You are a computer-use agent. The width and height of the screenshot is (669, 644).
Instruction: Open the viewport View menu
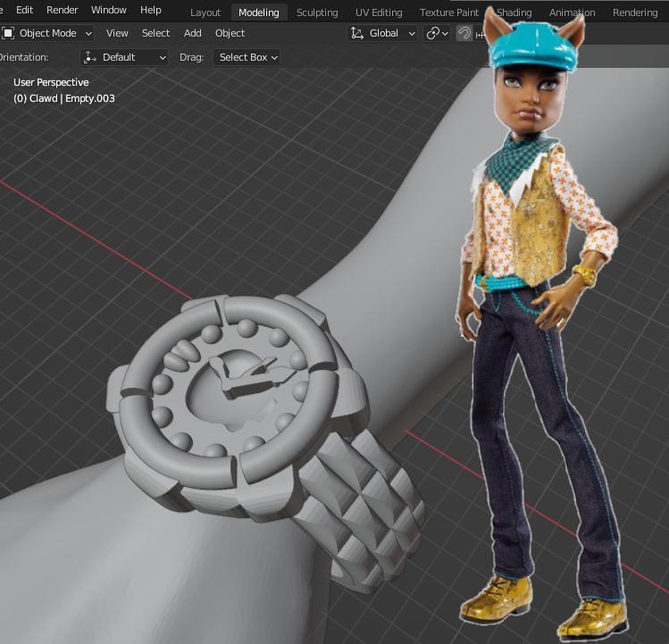tap(117, 33)
